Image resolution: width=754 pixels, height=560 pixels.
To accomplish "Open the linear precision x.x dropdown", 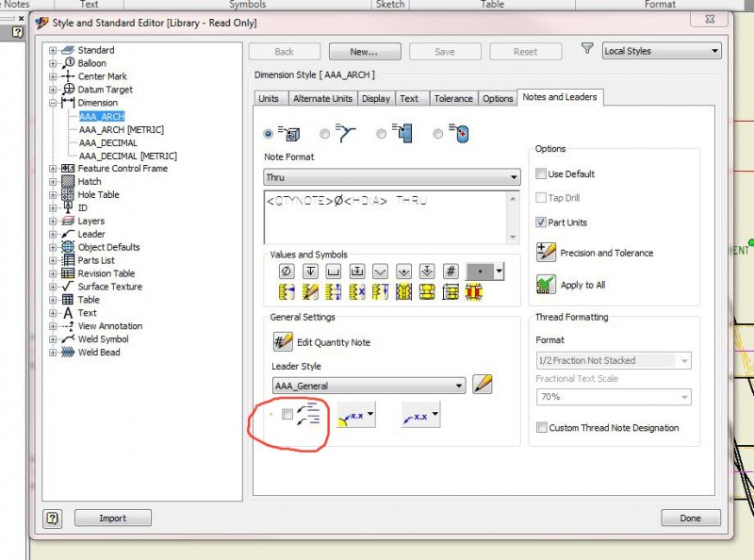I will pyautogui.click(x=420, y=415).
